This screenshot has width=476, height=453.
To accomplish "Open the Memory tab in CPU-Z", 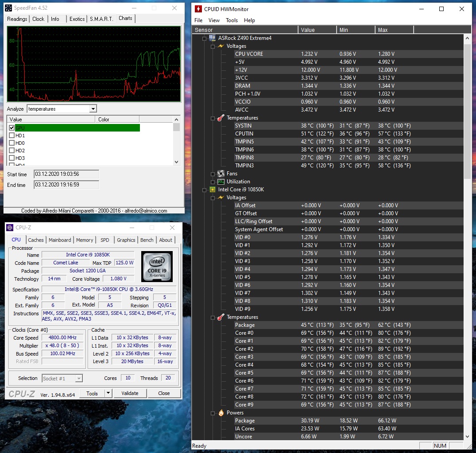I will pos(85,240).
